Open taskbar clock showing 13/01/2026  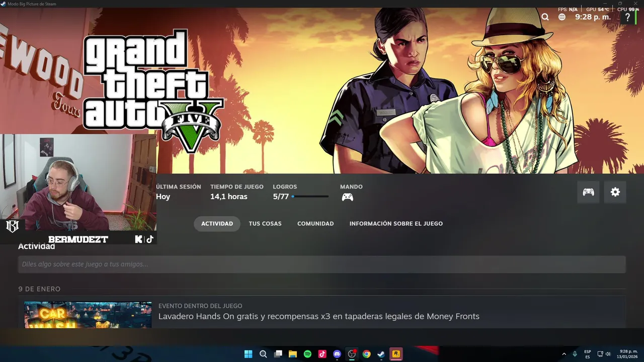(x=628, y=354)
